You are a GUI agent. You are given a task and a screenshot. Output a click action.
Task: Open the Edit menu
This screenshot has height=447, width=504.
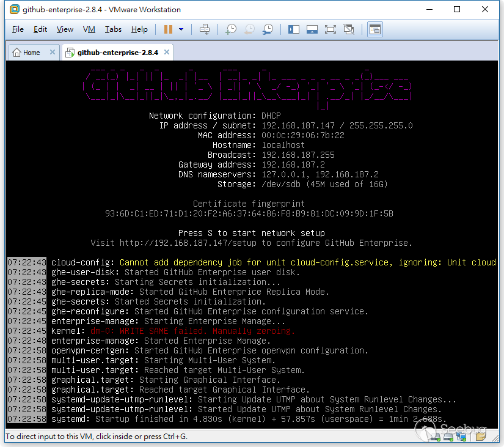click(x=40, y=29)
